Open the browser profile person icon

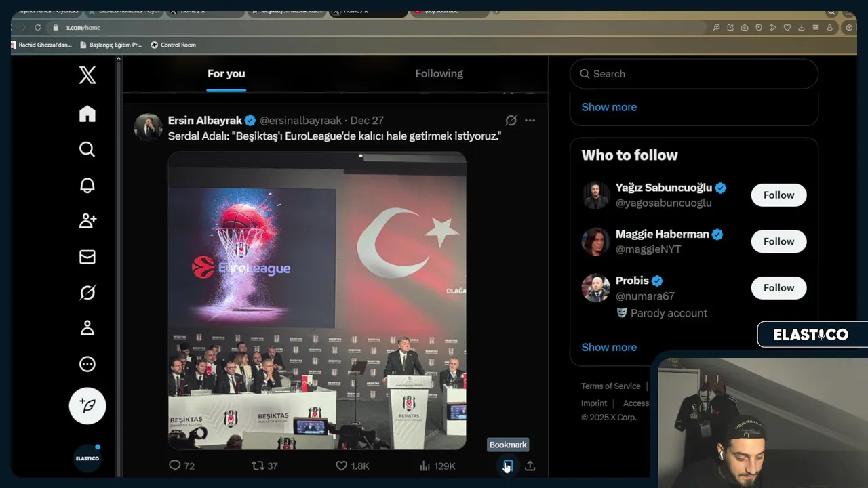pyautogui.click(x=829, y=28)
